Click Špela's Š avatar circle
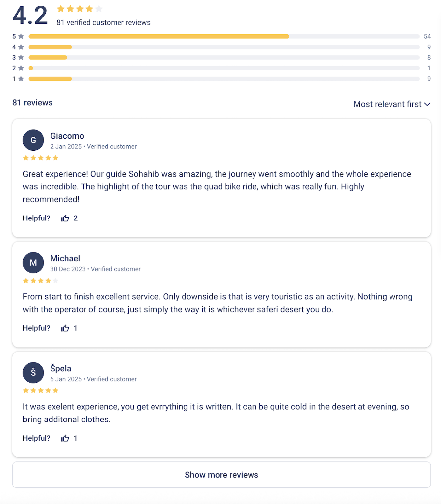This screenshot has height=504, width=441. [x=33, y=373]
